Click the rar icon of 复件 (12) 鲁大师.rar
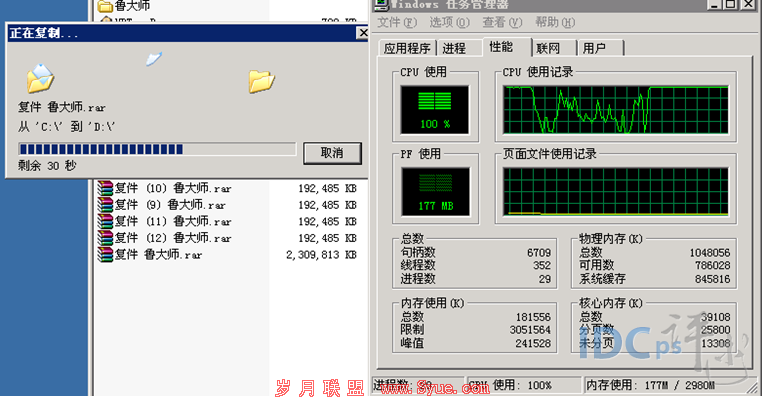762x398 pixels. pyautogui.click(x=105, y=238)
